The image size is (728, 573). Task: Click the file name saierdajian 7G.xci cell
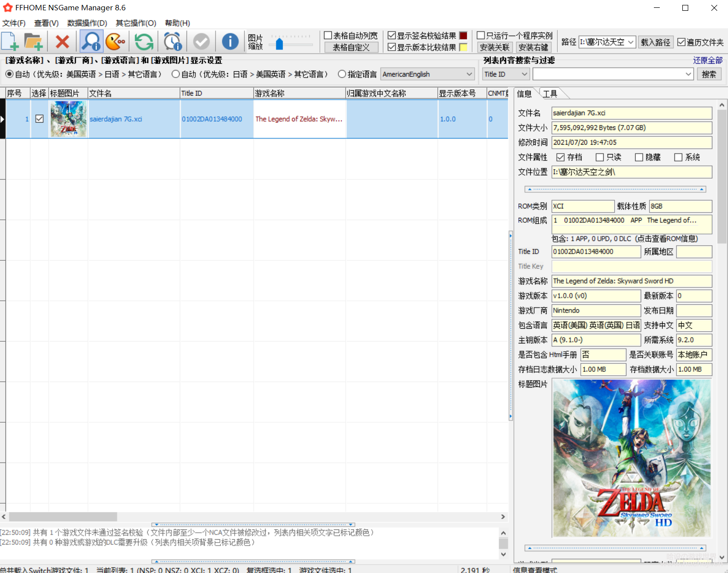pos(134,119)
